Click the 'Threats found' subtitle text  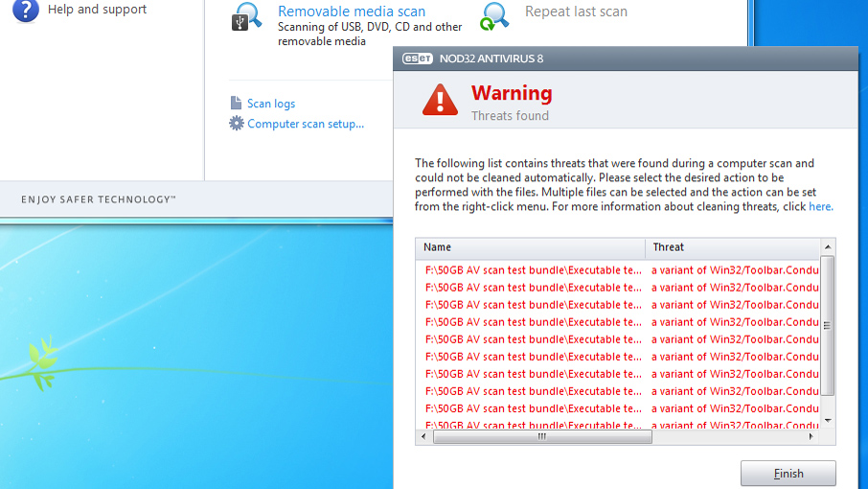(x=510, y=116)
